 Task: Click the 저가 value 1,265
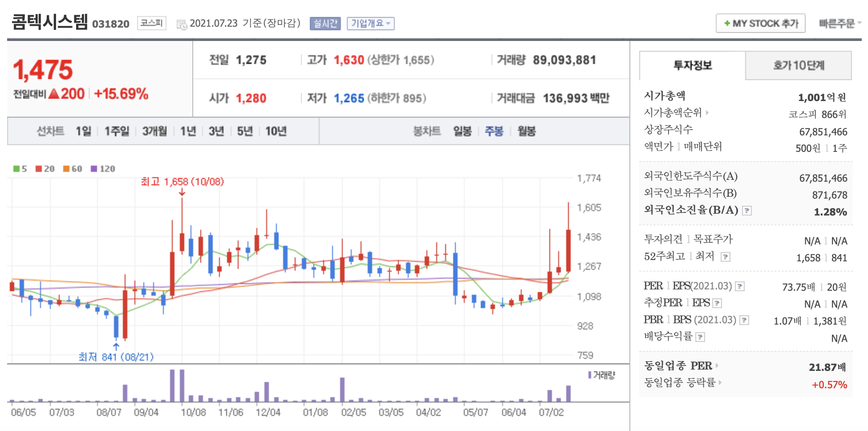tap(349, 98)
